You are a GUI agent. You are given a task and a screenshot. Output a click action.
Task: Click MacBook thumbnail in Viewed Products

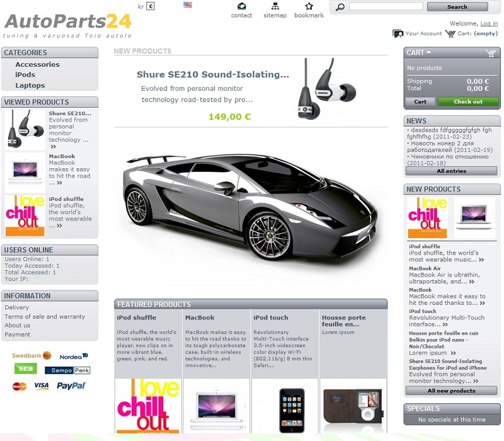(x=25, y=173)
